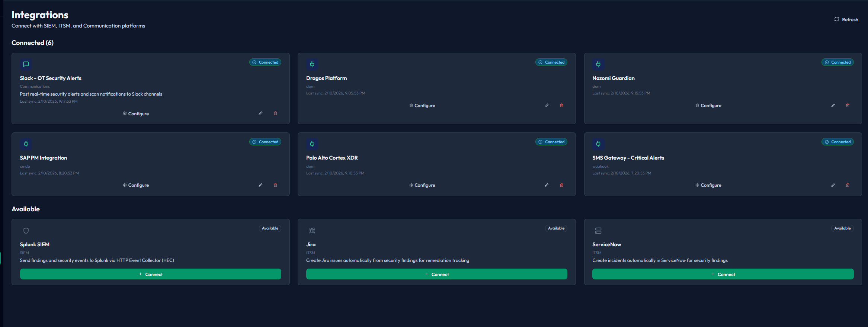
Task: Click the SMS Gateway plug icon
Action: [x=598, y=144]
